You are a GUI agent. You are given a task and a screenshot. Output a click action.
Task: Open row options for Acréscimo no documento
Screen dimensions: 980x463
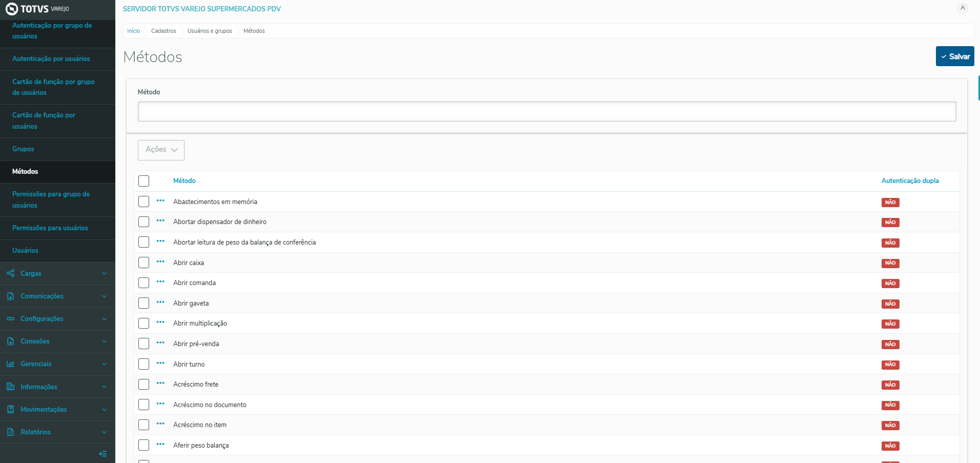click(160, 404)
